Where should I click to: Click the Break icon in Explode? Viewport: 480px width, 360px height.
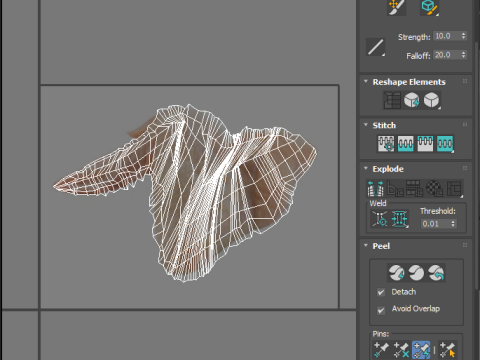pos(375,188)
